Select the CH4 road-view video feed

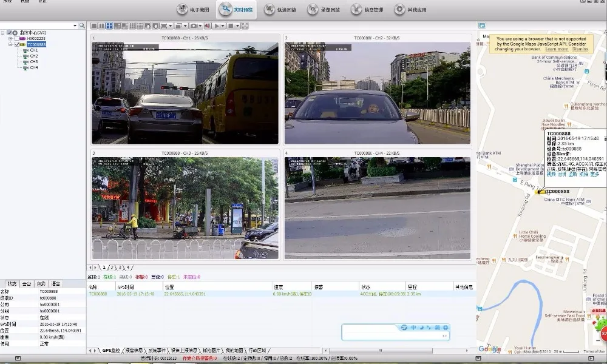(378, 207)
